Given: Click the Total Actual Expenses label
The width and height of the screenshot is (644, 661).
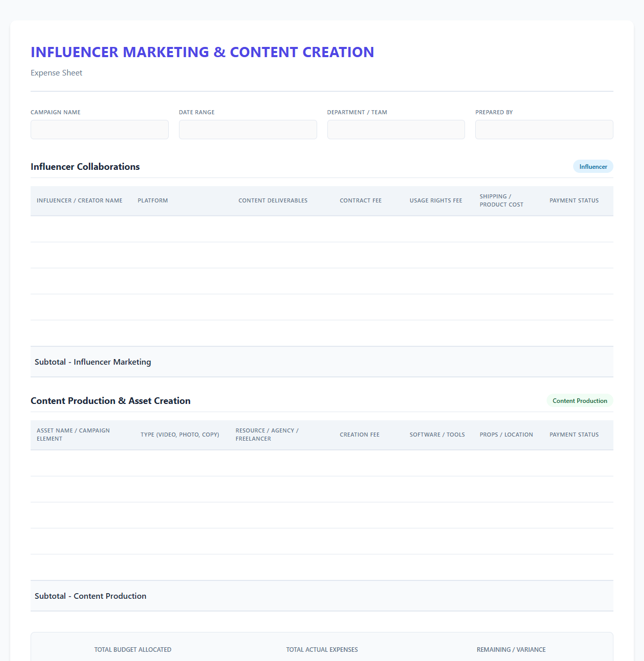Looking at the screenshot, I should pos(322,650).
